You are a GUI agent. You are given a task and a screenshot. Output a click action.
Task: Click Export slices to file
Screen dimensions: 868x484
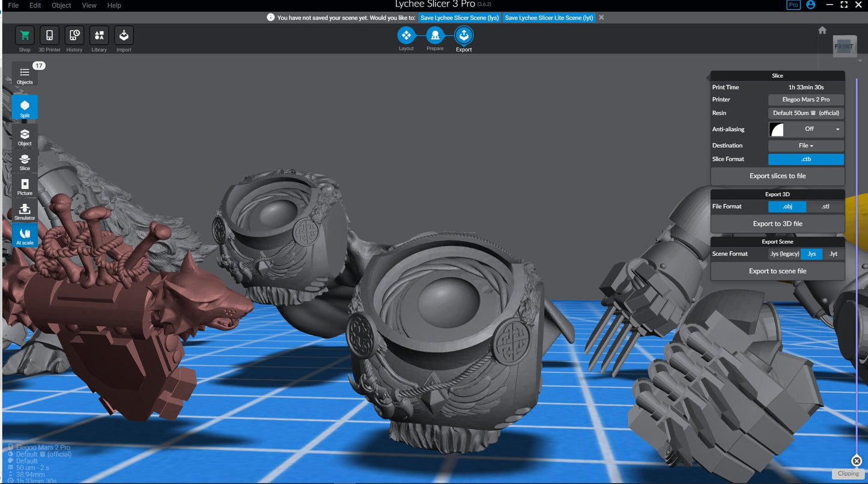pos(777,176)
